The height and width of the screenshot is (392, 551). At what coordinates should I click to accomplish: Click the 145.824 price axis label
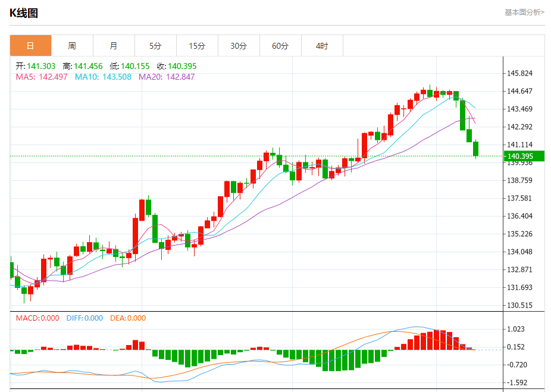point(519,73)
